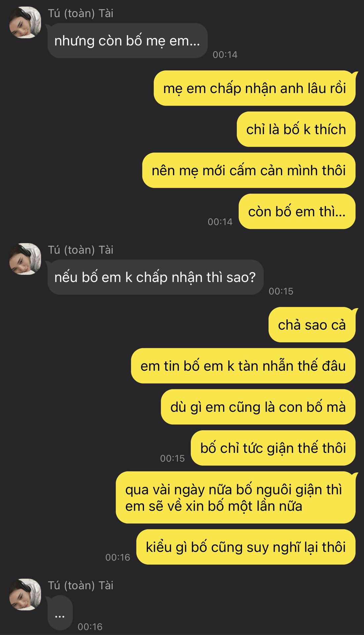Select the "nhưng còn bố mẹ em..." message
This screenshot has height=635, width=364.
click(127, 41)
